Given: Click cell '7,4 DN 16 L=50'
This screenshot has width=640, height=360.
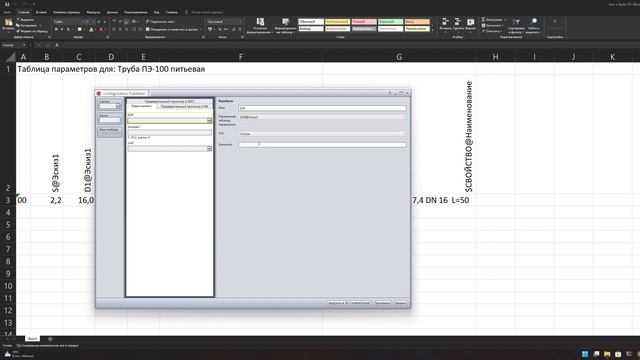Looking at the screenshot, I should pos(440,200).
